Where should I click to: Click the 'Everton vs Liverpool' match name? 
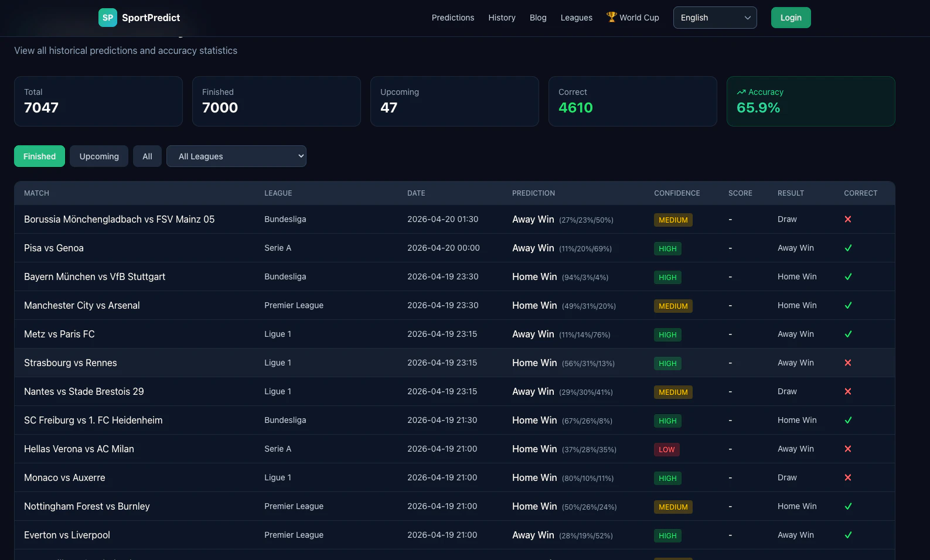[67, 535]
